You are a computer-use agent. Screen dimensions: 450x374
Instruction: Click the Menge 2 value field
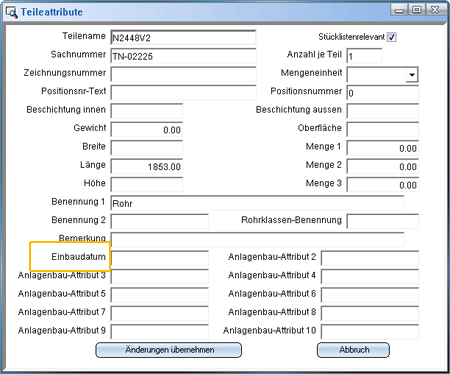(x=383, y=166)
